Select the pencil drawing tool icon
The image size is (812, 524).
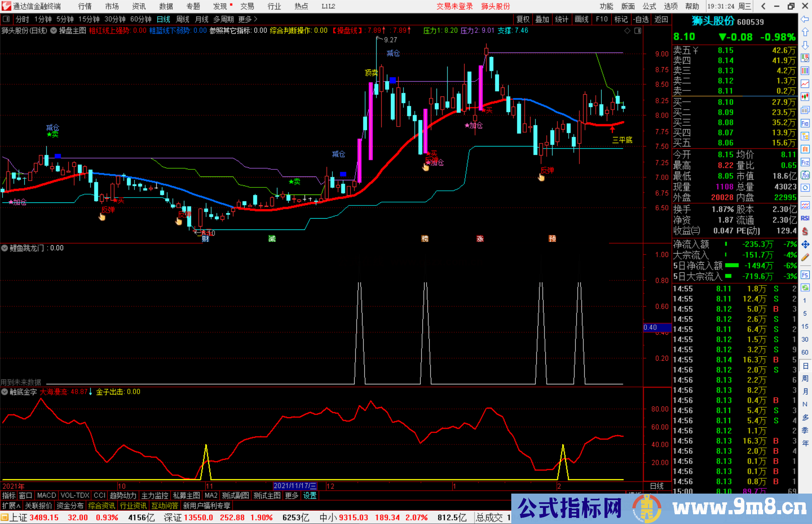pos(805,257)
